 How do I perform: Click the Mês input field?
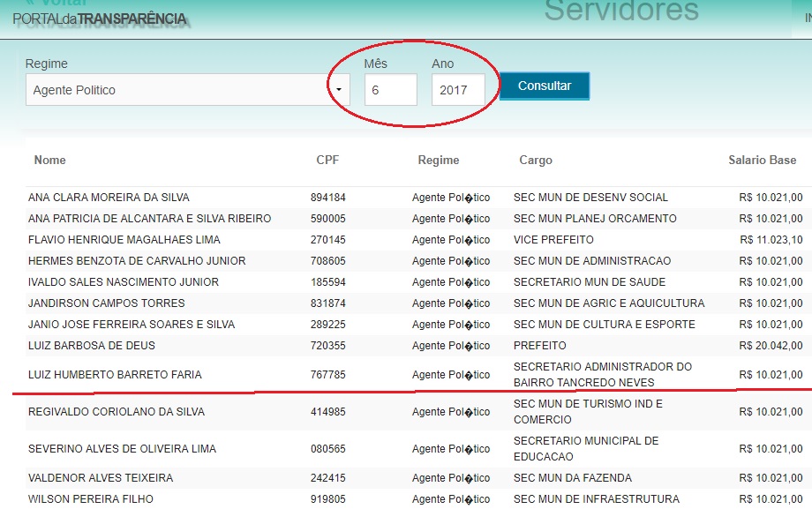click(390, 90)
